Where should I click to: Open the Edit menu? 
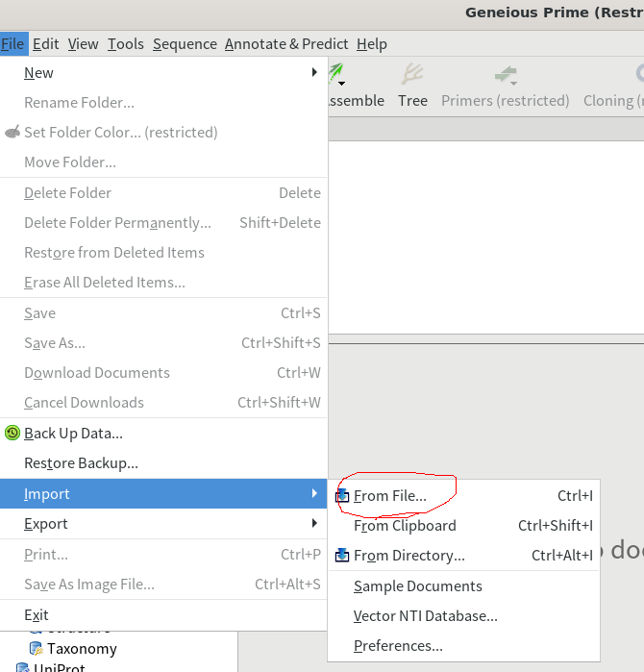(45, 43)
